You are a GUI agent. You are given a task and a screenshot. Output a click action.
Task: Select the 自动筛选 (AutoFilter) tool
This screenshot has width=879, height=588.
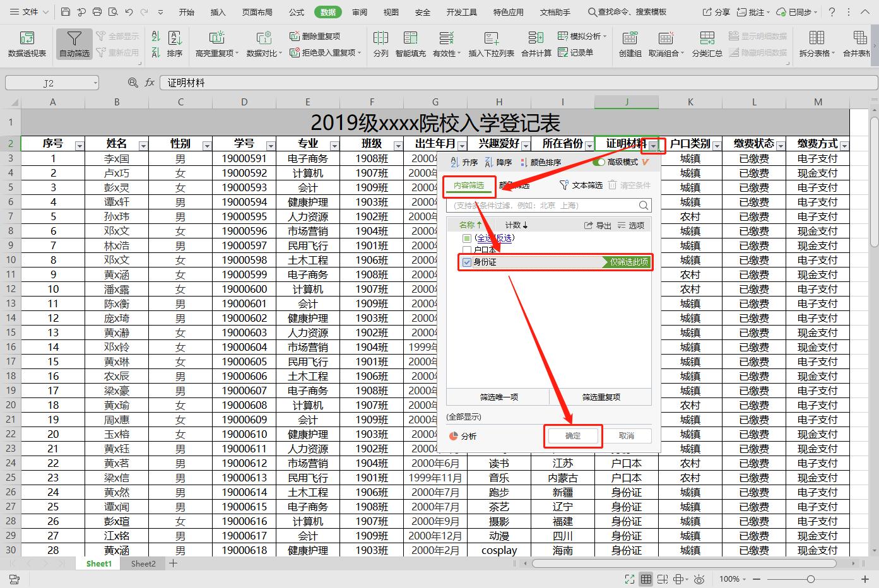(74, 43)
